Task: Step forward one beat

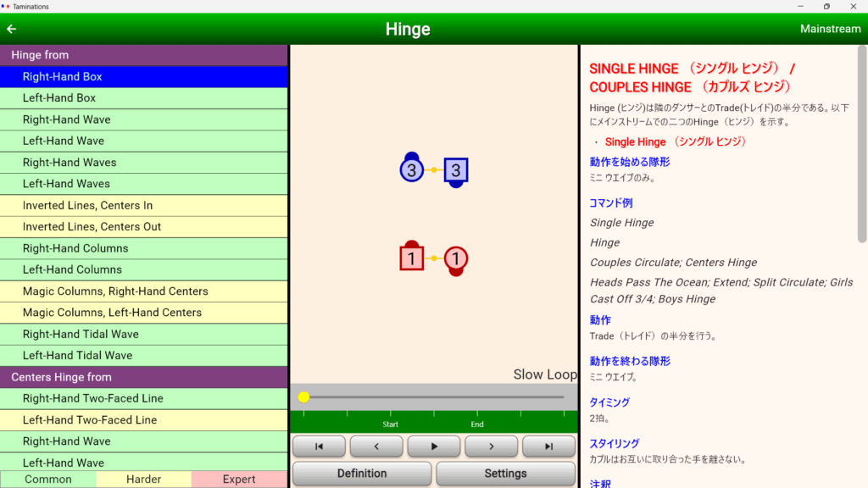Action: [x=491, y=446]
